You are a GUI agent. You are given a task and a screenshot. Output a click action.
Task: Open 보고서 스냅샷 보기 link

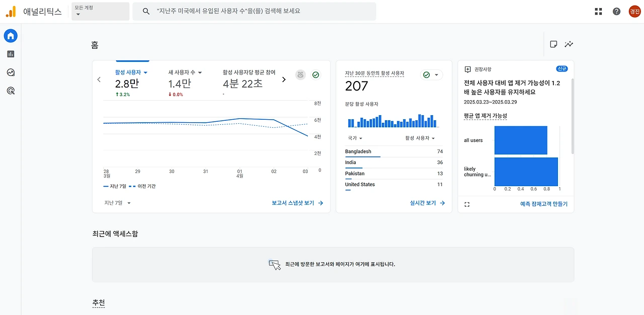pos(297,203)
